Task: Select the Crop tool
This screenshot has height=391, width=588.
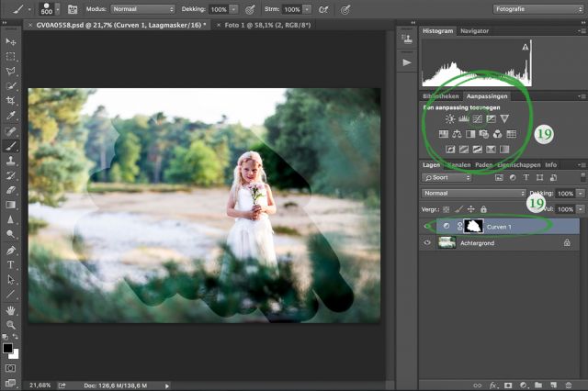Action: (10, 100)
